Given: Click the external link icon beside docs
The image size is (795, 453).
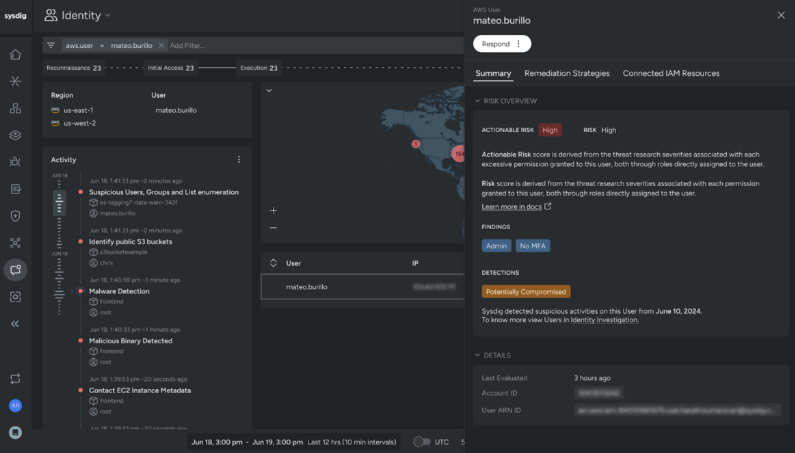Looking at the screenshot, I should tap(548, 206).
